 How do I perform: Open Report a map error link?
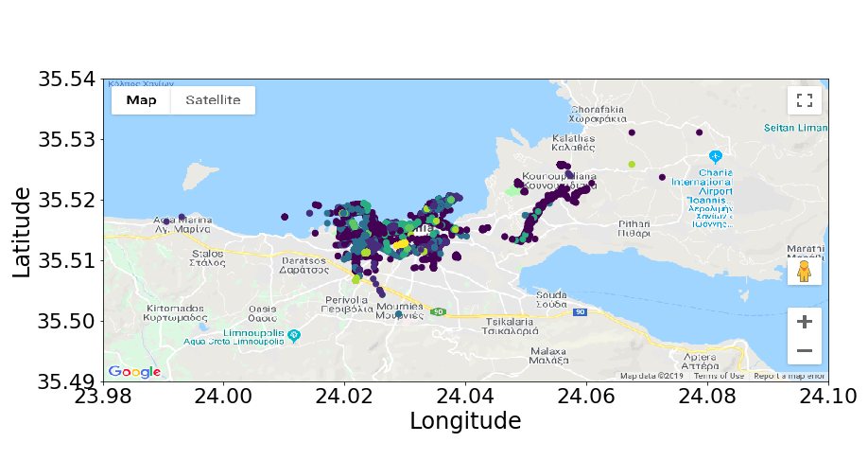(x=789, y=376)
